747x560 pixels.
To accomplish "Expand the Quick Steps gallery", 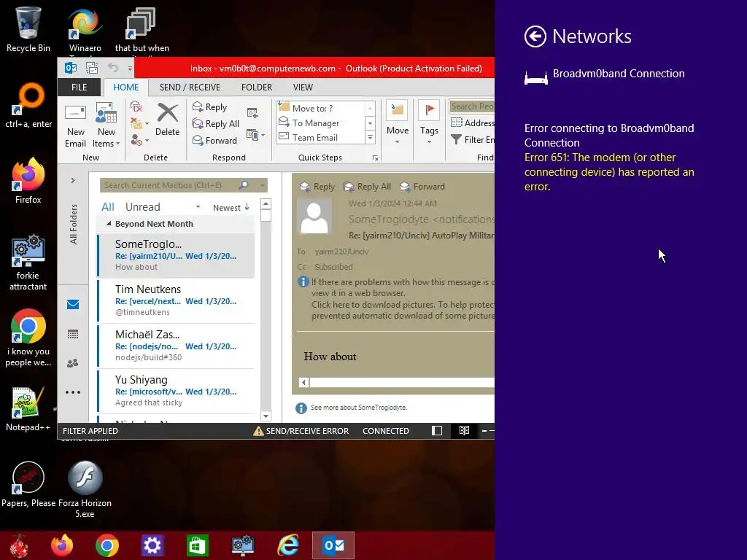I will (x=370, y=138).
